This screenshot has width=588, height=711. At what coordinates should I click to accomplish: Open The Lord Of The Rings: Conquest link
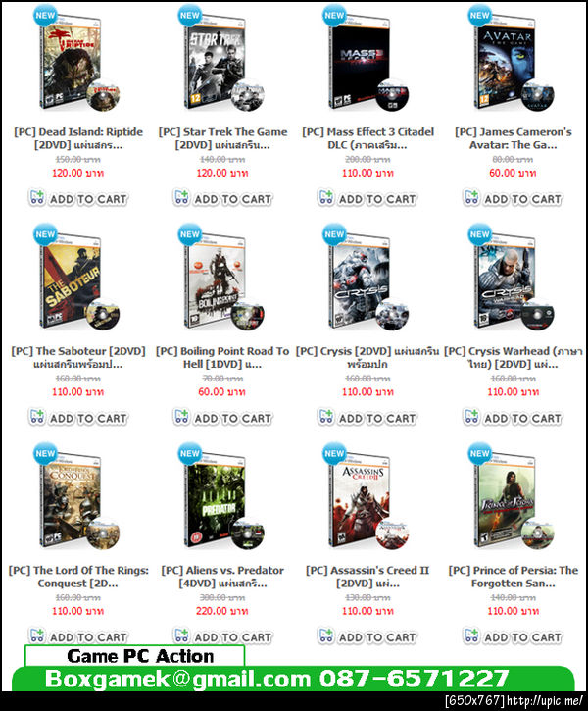(x=78, y=577)
